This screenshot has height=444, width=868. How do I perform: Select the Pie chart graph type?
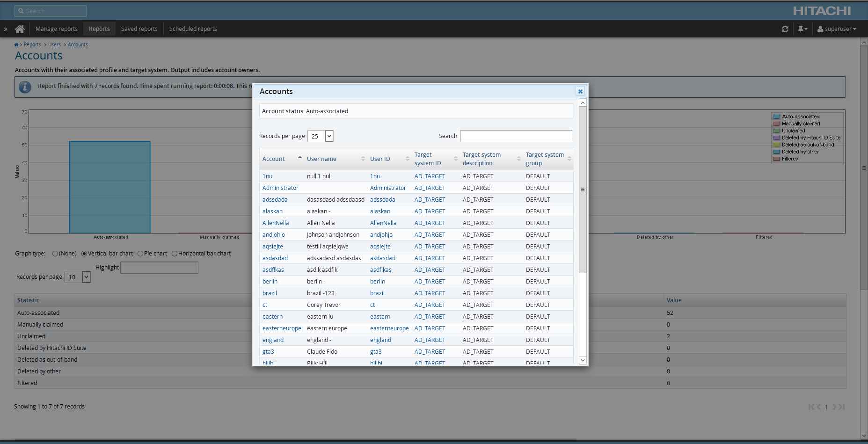coord(140,254)
